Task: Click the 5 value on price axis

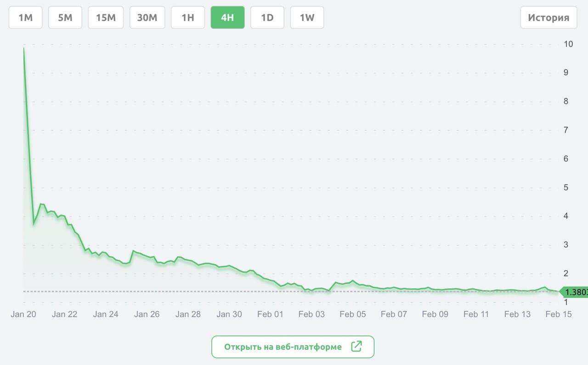Action: (566, 188)
